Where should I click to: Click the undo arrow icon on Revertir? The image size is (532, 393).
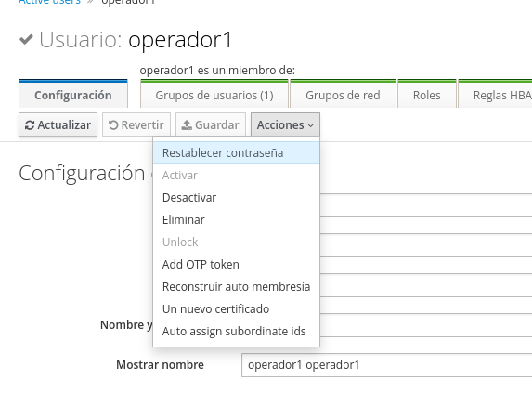pos(113,125)
